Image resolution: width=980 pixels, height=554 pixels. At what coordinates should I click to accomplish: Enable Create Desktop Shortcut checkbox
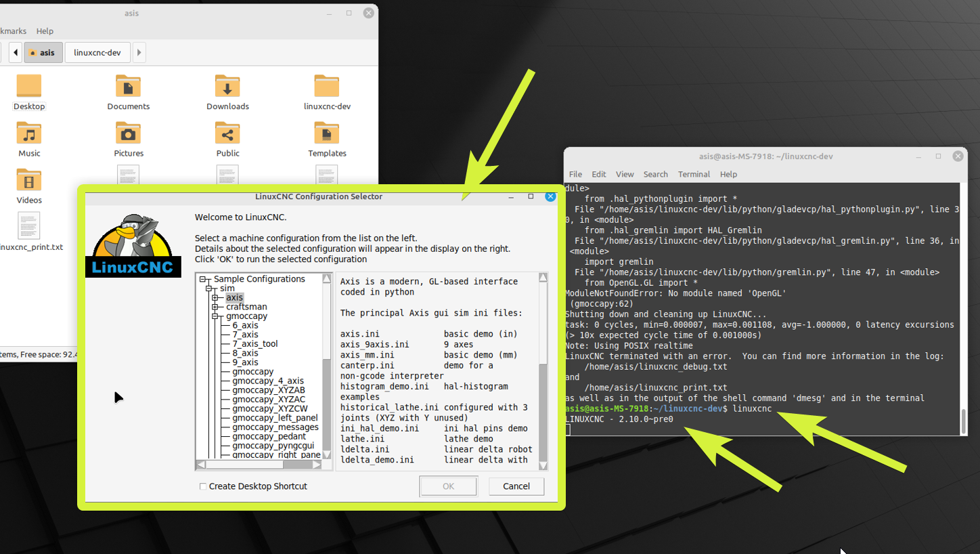pos(203,486)
